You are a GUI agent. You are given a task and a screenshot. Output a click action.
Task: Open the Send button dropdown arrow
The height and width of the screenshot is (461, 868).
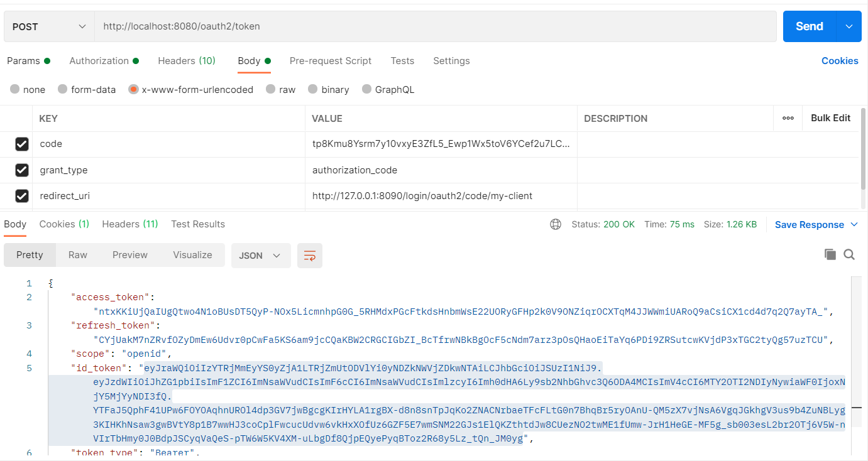pyautogui.click(x=847, y=26)
